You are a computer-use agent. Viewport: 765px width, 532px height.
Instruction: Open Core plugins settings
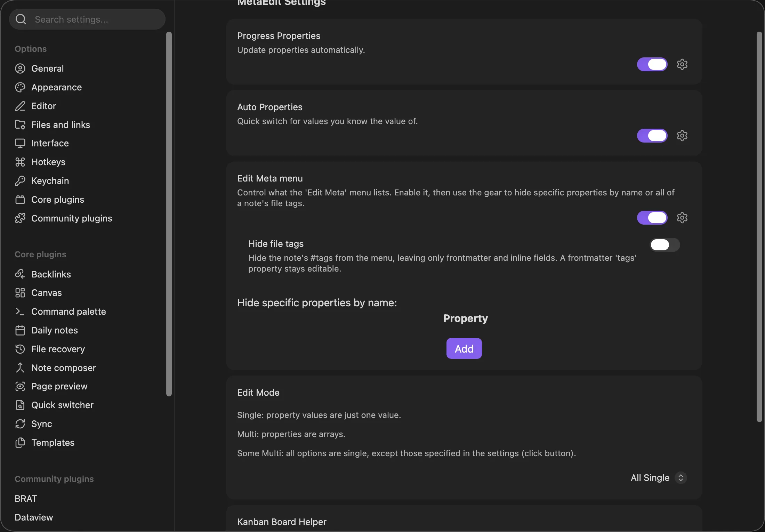58,200
